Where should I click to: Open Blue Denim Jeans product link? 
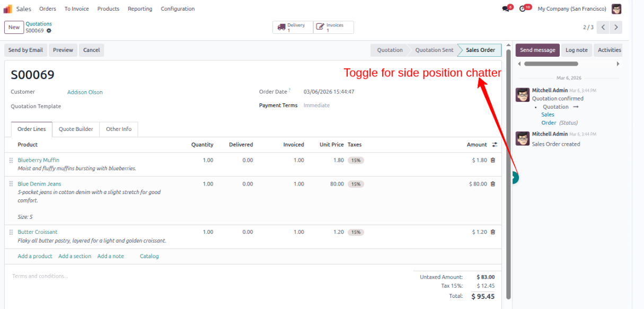[39, 184]
